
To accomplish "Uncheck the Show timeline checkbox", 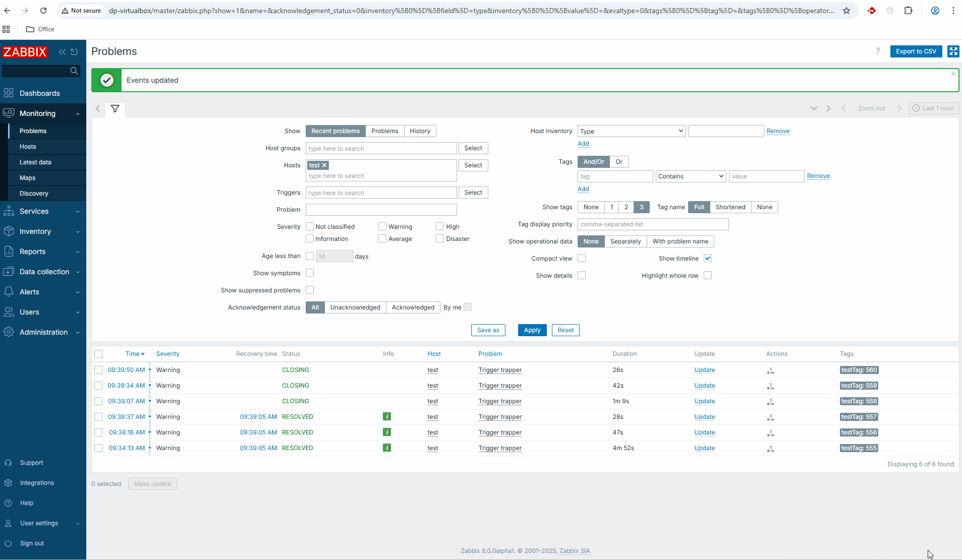I will pyautogui.click(x=708, y=259).
